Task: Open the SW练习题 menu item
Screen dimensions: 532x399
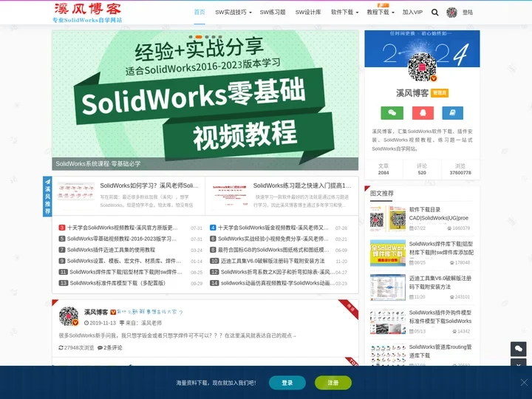Action: pos(273,13)
